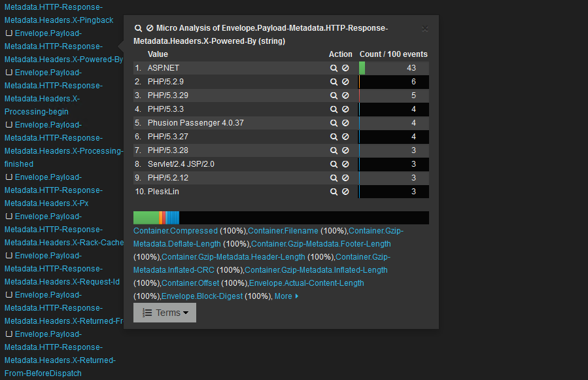Click the list icon on the Terms button

(145, 313)
